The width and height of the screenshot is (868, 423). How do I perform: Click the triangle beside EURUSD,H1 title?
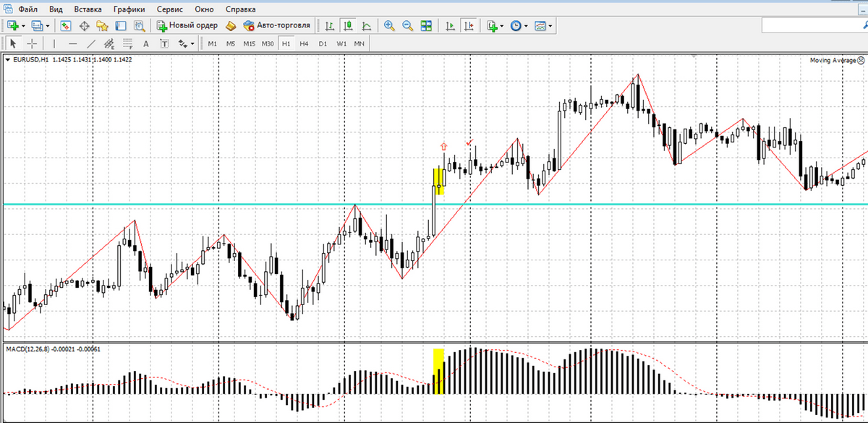[7, 61]
